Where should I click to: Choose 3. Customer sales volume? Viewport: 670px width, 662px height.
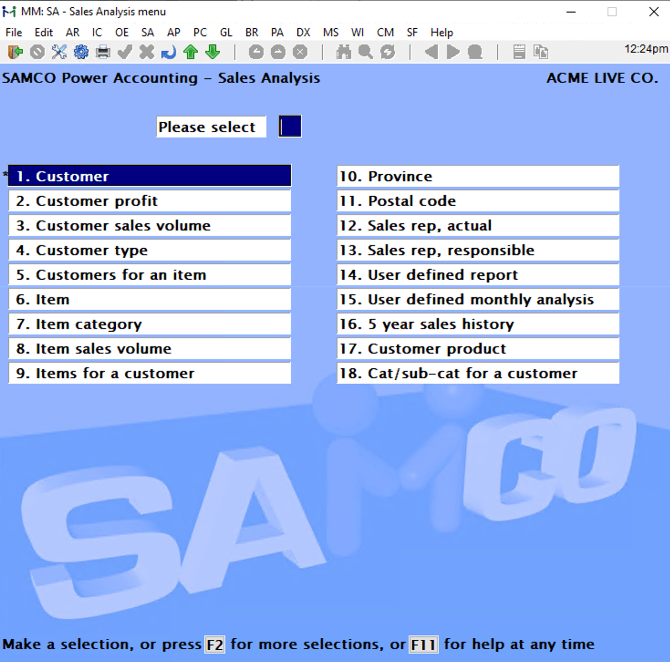(x=150, y=225)
